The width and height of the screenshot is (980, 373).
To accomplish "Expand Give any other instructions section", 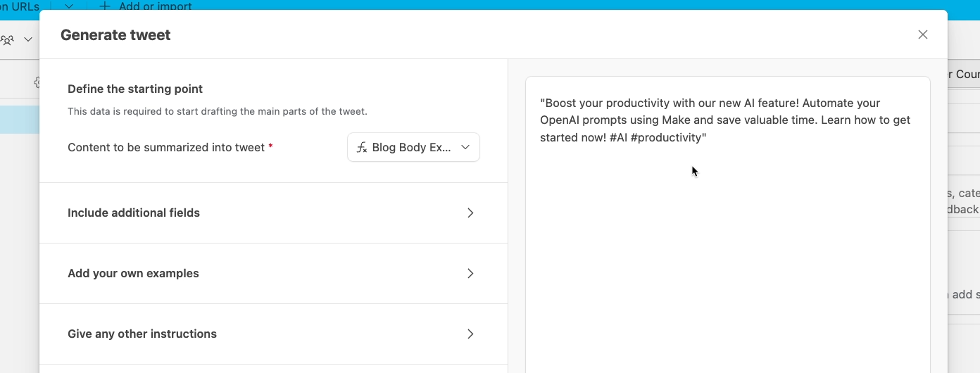I will click(273, 334).
